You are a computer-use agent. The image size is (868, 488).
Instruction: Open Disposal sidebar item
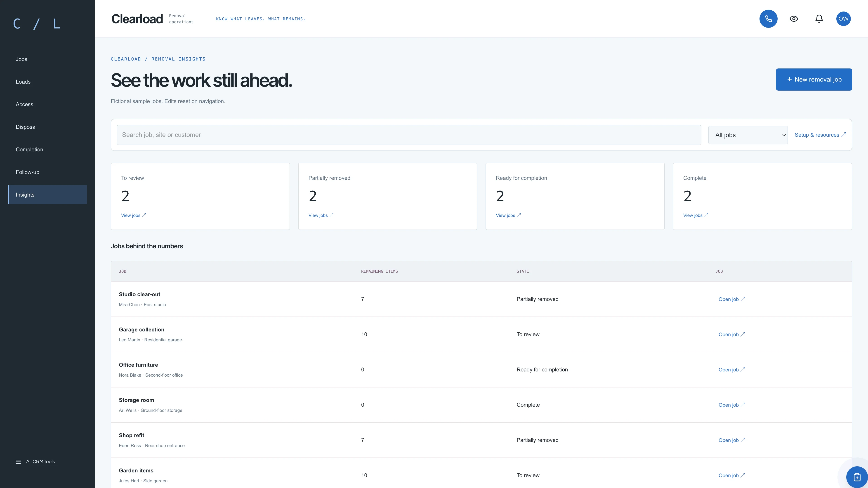pos(47,127)
